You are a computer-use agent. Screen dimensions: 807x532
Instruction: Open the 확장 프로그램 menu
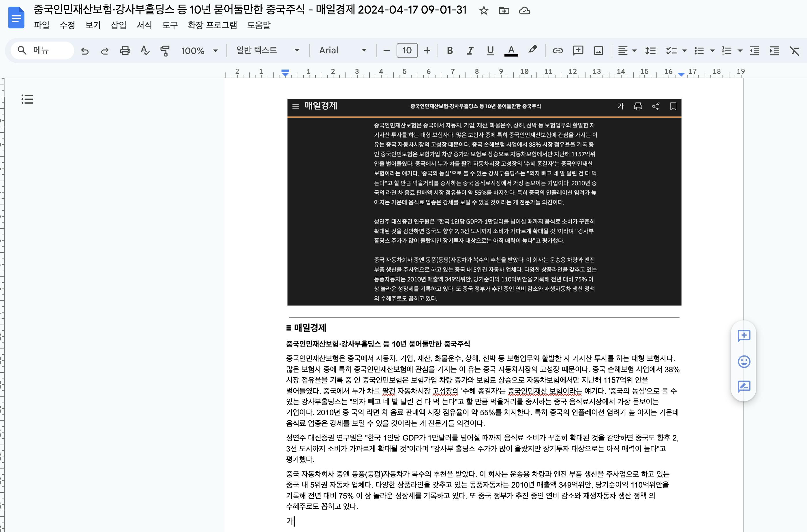[212, 25]
